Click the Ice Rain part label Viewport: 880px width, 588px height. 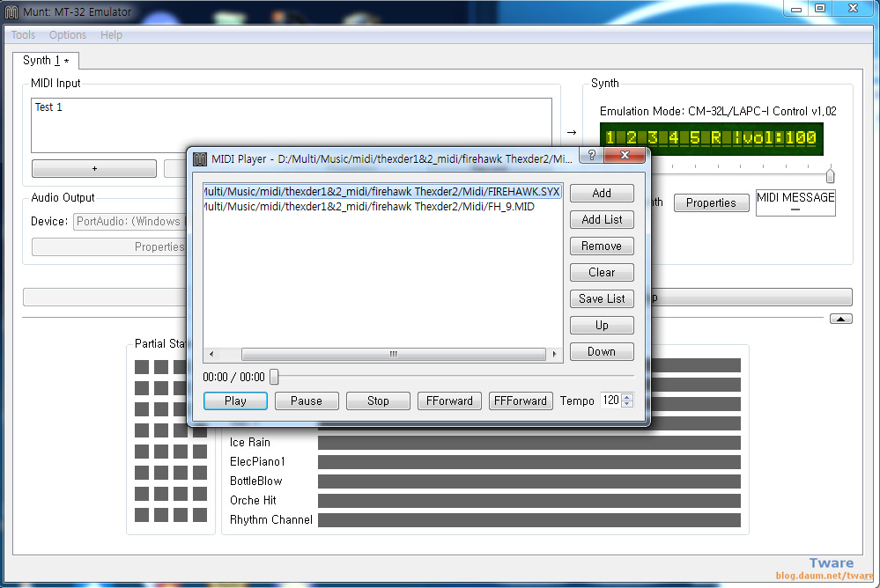[x=250, y=442]
